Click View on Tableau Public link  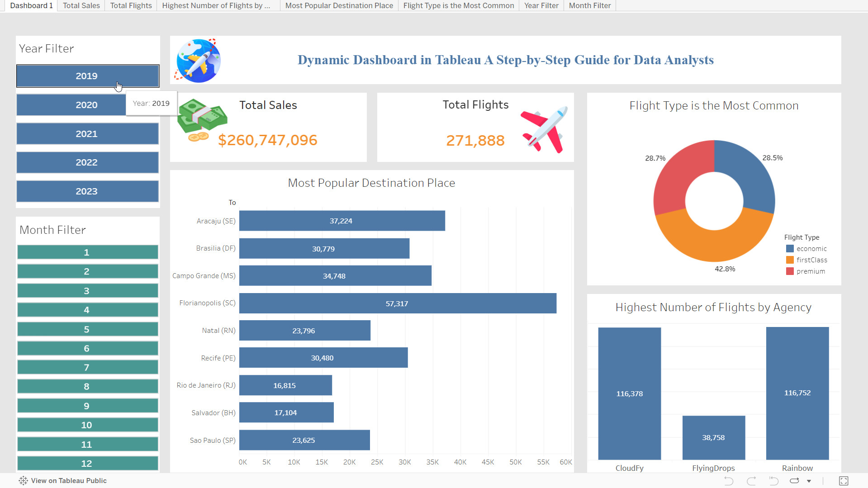pyautogui.click(x=69, y=481)
